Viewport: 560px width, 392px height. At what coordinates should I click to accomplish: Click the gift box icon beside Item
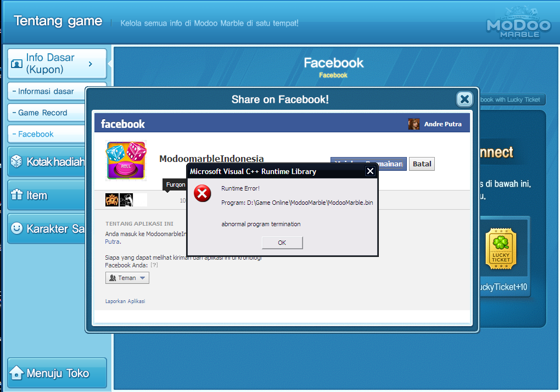point(17,194)
